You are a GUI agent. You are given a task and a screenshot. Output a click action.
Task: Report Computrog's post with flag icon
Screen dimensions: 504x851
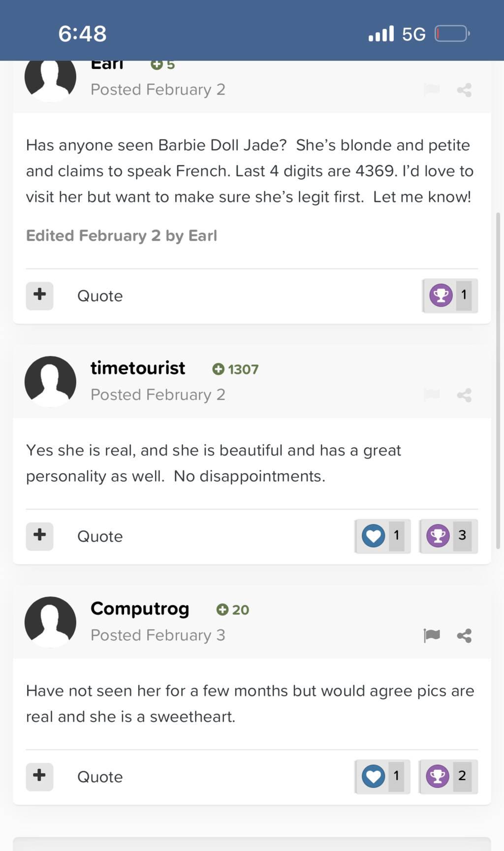pyautogui.click(x=432, y=636)
